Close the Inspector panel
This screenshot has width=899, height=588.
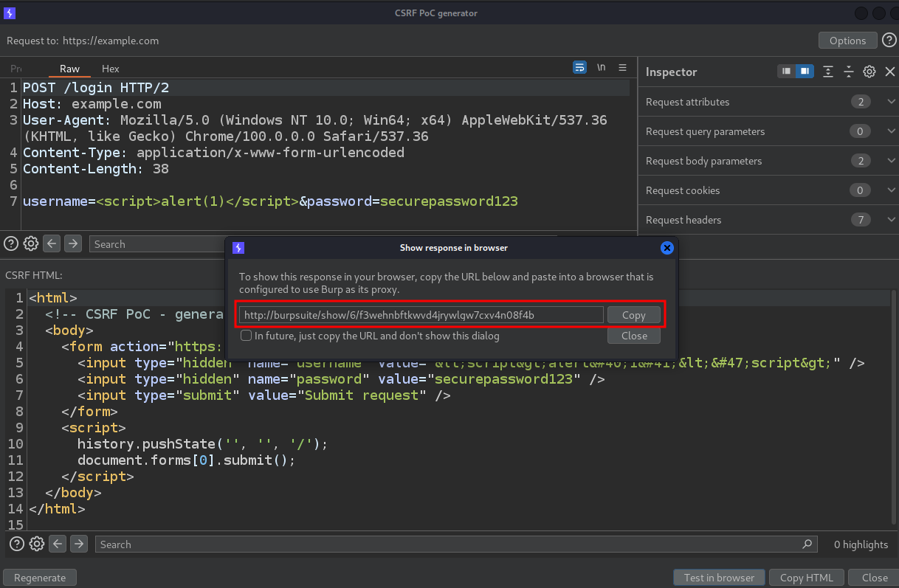coord(889,72)
